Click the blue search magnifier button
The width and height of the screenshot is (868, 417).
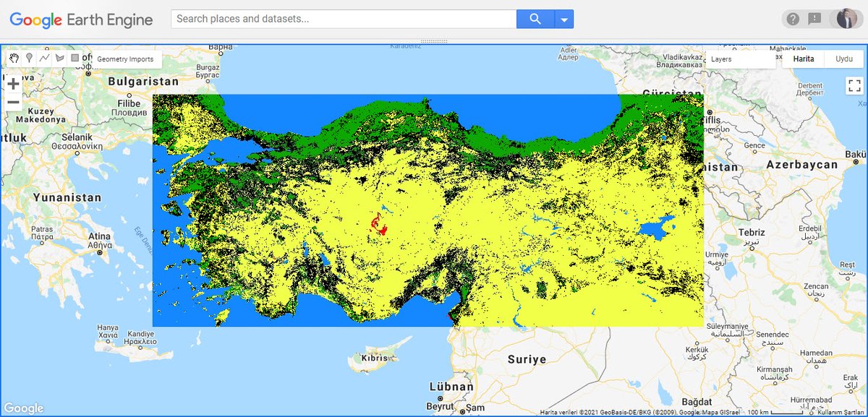pos(535,19)
